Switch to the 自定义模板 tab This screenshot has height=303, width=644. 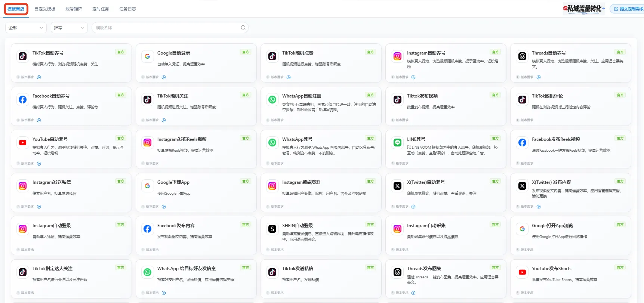[45, 9]
